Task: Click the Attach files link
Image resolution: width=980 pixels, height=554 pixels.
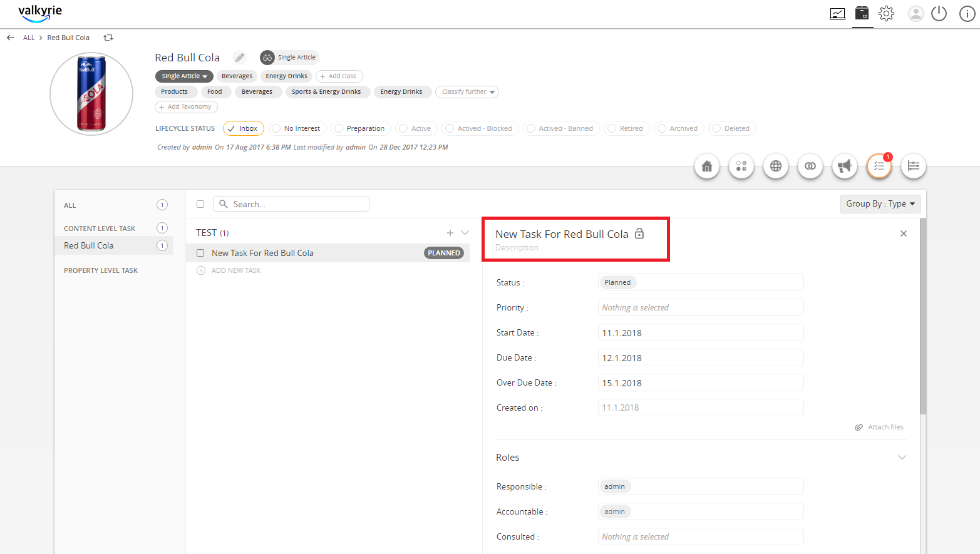Action: 885,427
